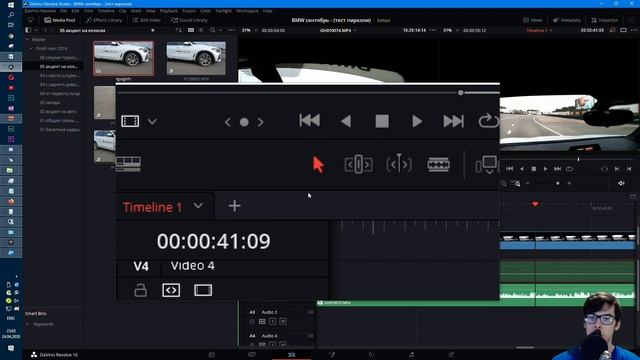
Task: Open the Deliver page at the bottom
Action: 451,355
